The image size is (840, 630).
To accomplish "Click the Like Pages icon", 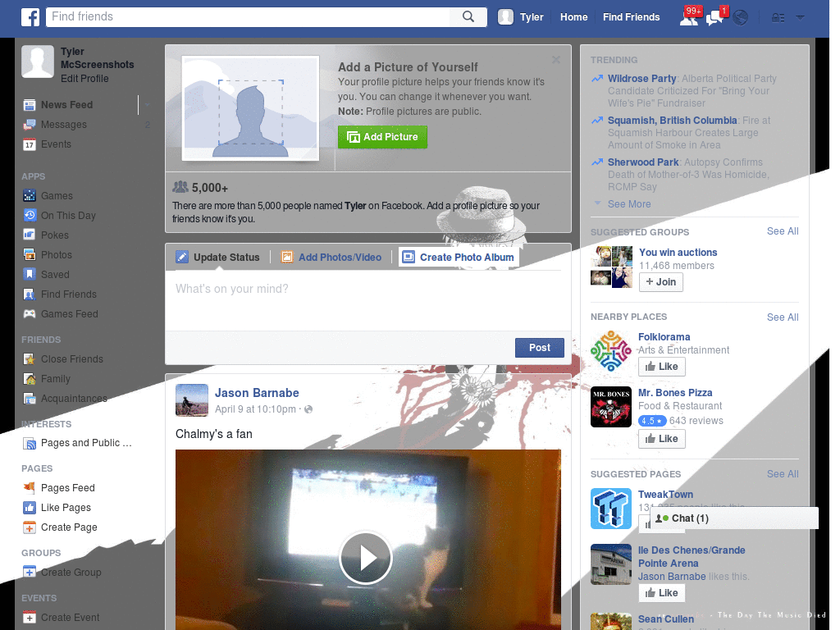I will 30,508.
